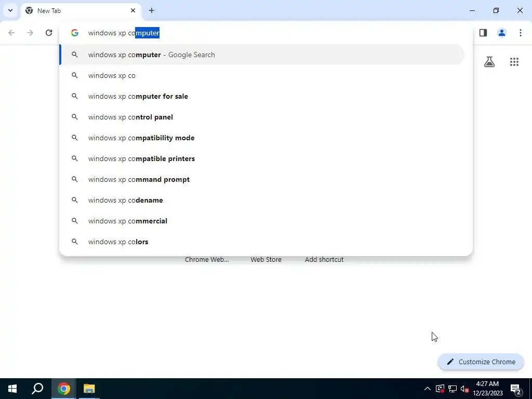Screen dimensions: 532x399
Task: Choose the 'windows xp co' suggestion
Action: pyautogui.click(x=262, y=75)
